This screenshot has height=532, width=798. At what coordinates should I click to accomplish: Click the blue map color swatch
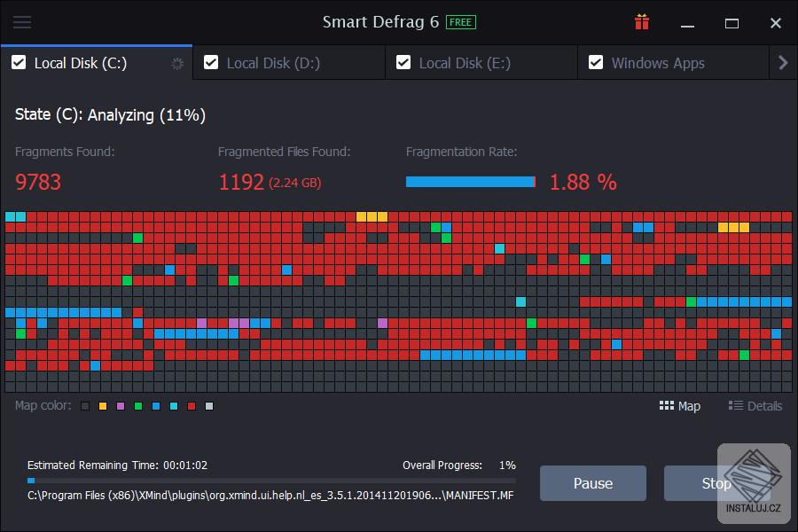pos(156,406)
